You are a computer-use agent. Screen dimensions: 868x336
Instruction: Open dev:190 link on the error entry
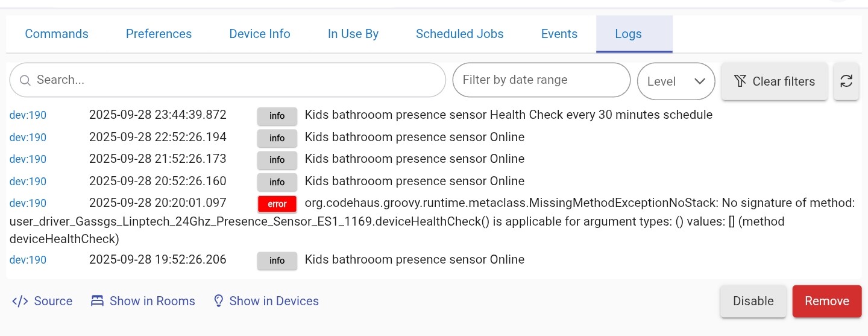[x=28, y=203]
